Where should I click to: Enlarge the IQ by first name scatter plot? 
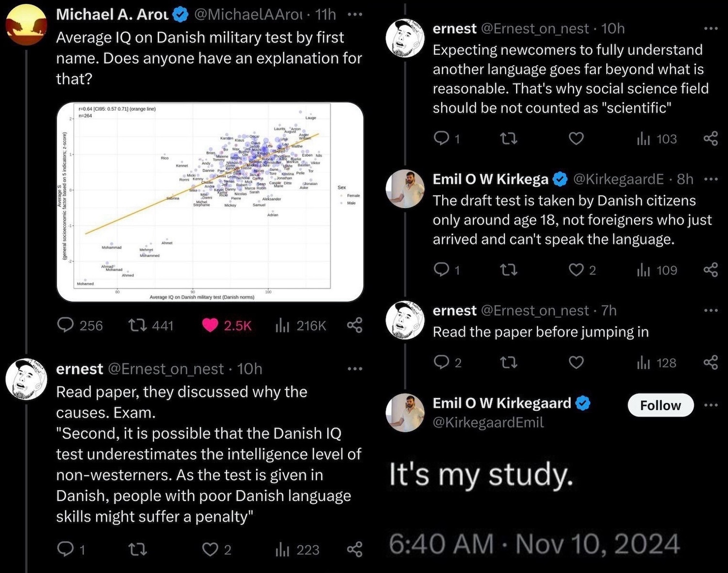pos(210,202)
